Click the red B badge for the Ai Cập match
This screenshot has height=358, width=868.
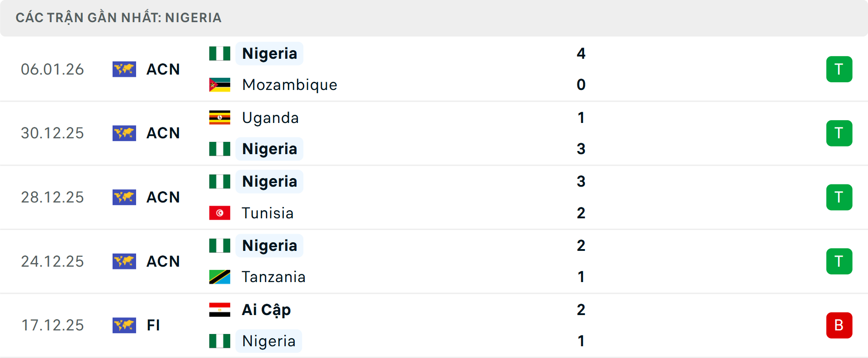pos(839,325)
